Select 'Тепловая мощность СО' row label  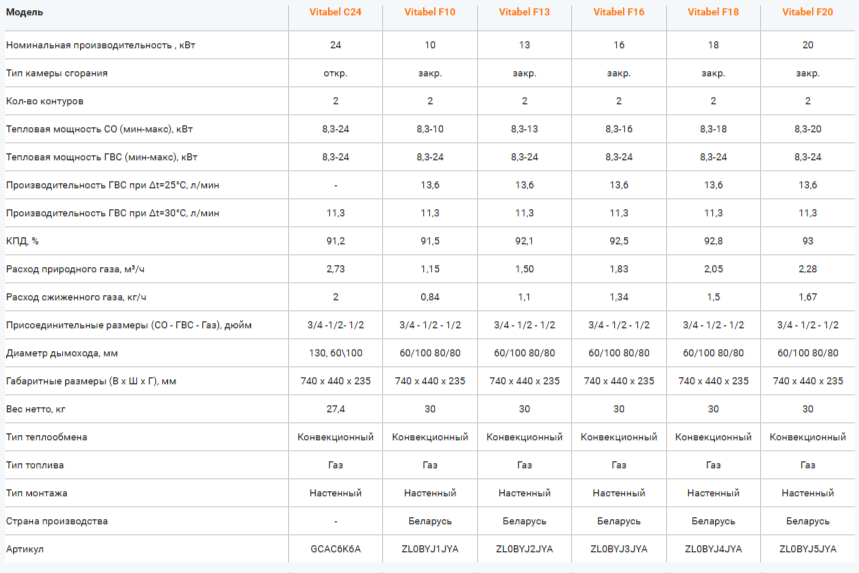coord(99,129)
